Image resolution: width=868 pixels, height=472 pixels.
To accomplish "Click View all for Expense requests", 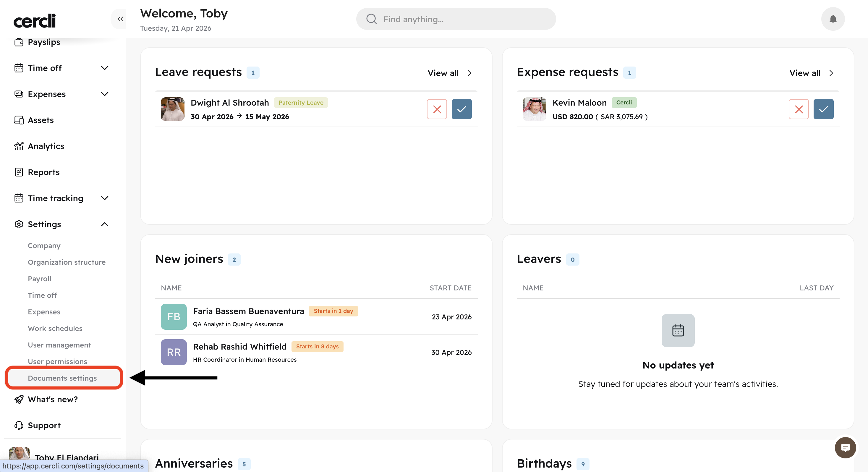I will tap(811, 73).
